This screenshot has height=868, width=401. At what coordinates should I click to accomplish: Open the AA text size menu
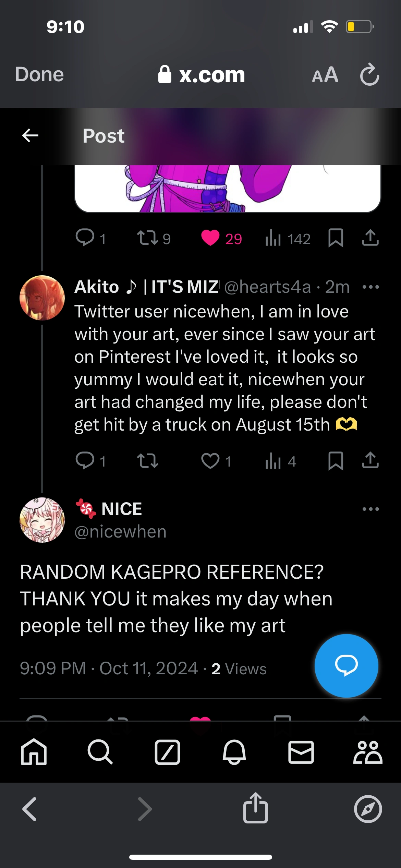(x=325, y=75)
